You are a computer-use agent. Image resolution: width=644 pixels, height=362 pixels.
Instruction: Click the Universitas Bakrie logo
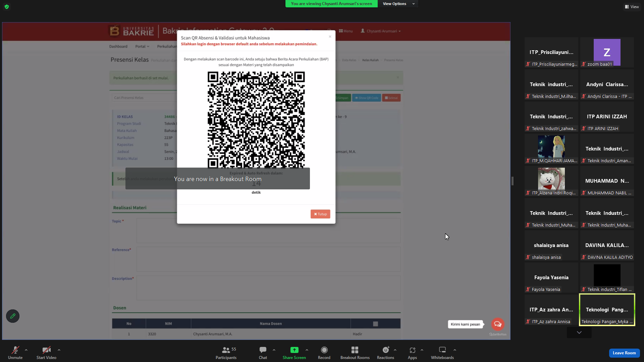coord(131,31)
